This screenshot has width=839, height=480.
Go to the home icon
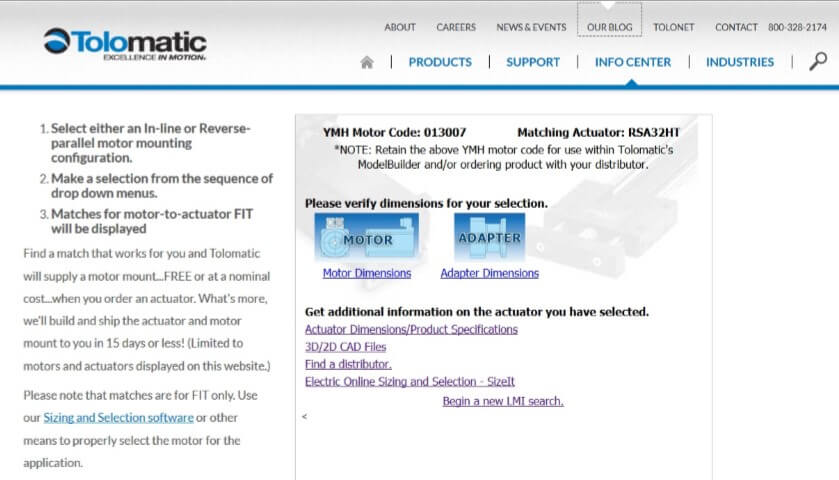[x=367, y=63]
